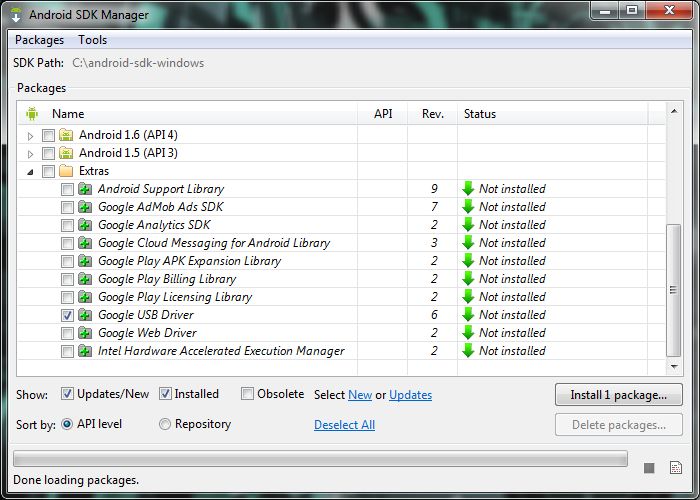Open the Packages menu
This screenshot has width=700, height=500.
(x=39, y=40)
